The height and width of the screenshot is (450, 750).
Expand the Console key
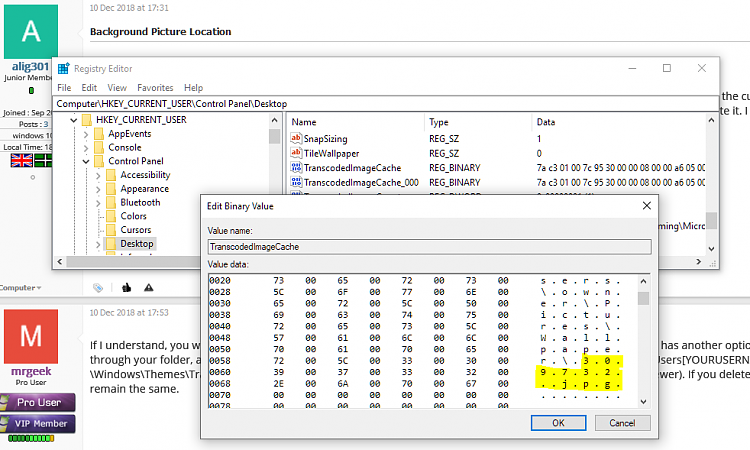point(86,148)
